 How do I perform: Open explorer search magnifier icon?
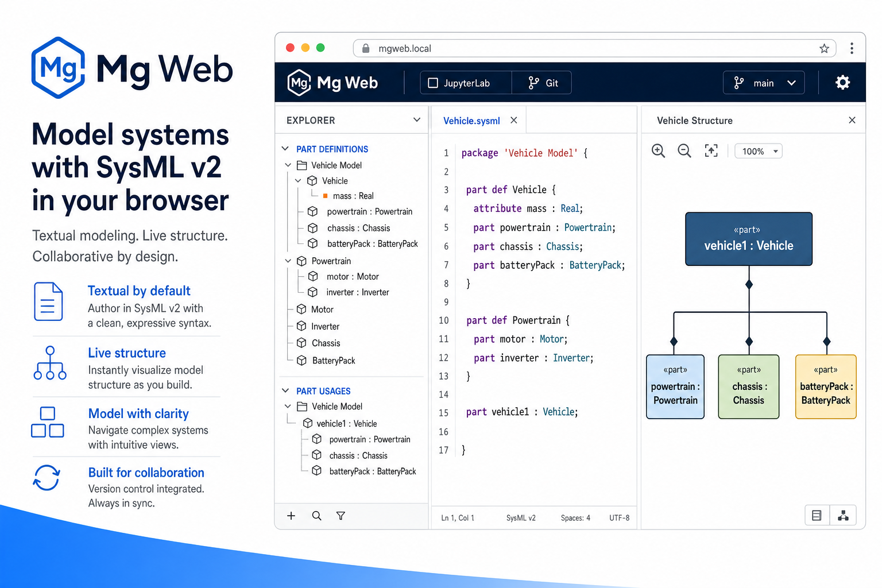point(316,516)
